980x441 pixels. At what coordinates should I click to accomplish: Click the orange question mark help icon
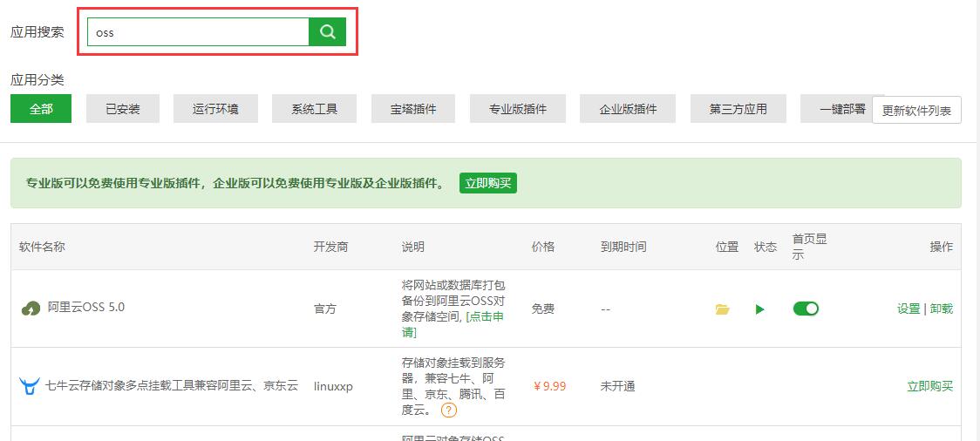[449, 410]
